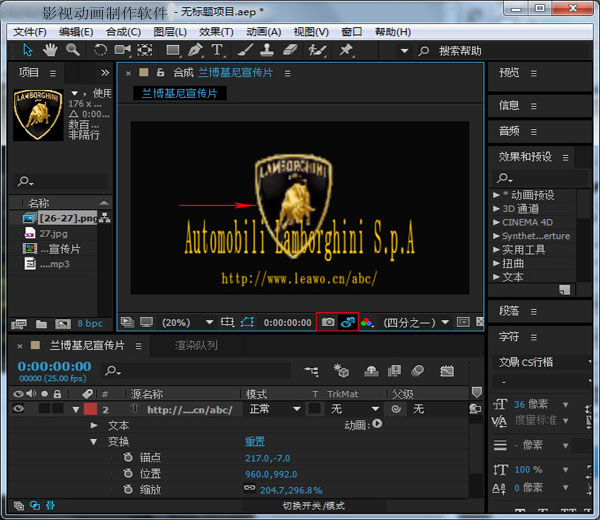
Task: Select the Rotation tool
Action: (x=100, y=50)
